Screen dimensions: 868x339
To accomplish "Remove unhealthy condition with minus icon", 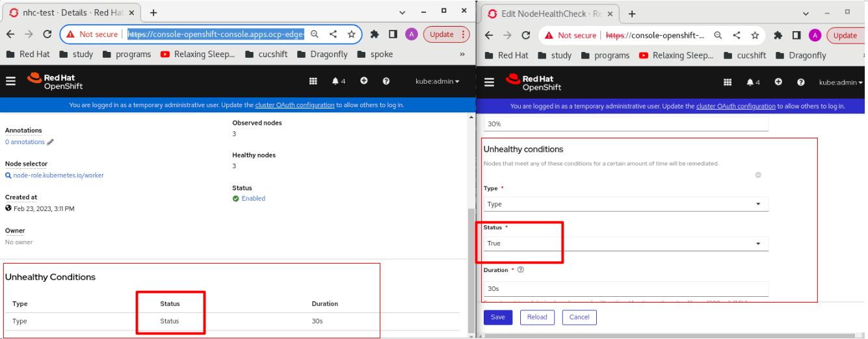I will (758, 175).
